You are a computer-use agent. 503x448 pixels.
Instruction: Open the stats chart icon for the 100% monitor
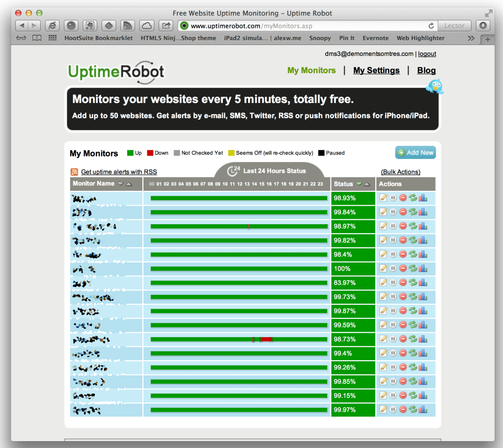(423, 268)
